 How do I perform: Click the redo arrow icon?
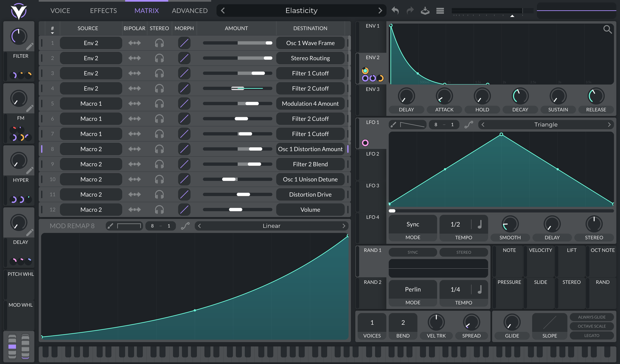[x=410, y=11]
